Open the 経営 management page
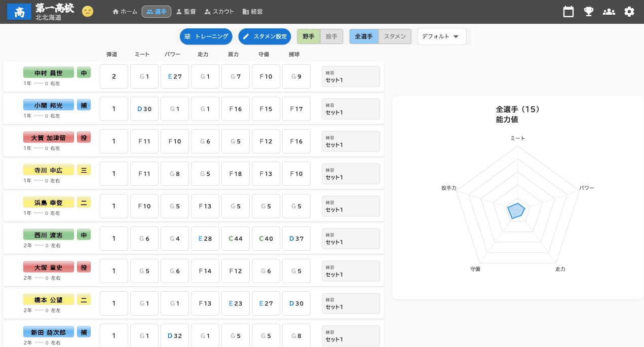This screenshot has width=644, height=347. (252, 12)
